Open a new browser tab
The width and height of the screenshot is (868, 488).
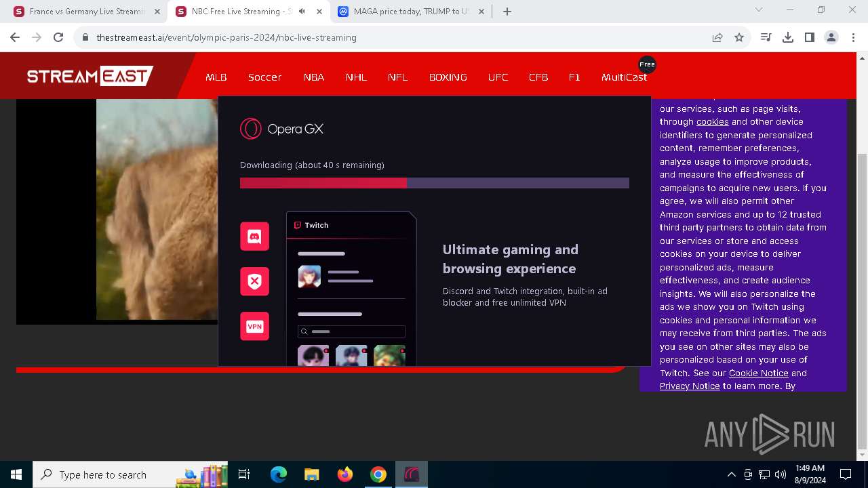click(507, 12)
